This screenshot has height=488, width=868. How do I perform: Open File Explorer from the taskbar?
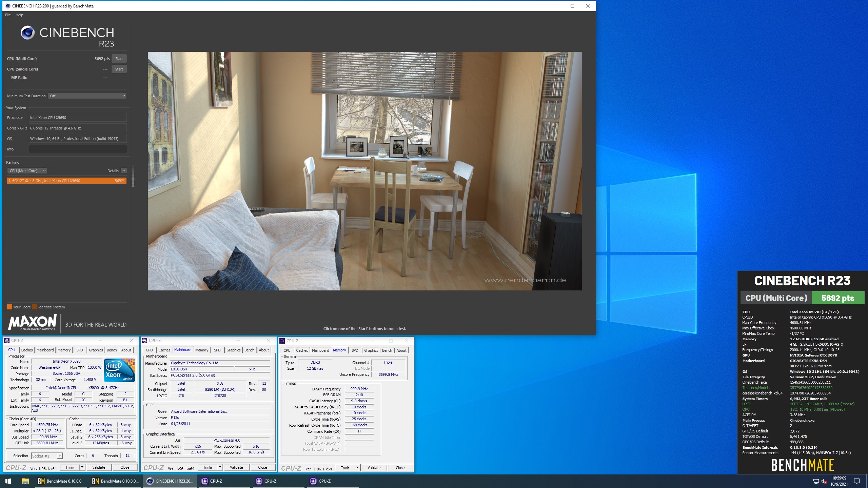[x=25, y=481]
